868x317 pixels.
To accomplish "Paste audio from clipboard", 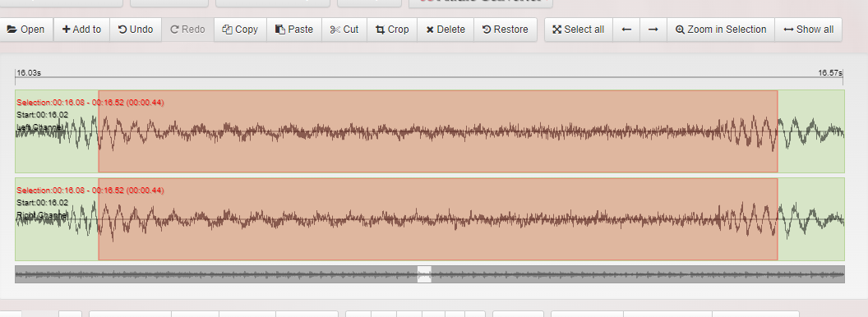I will pos(294,30).
